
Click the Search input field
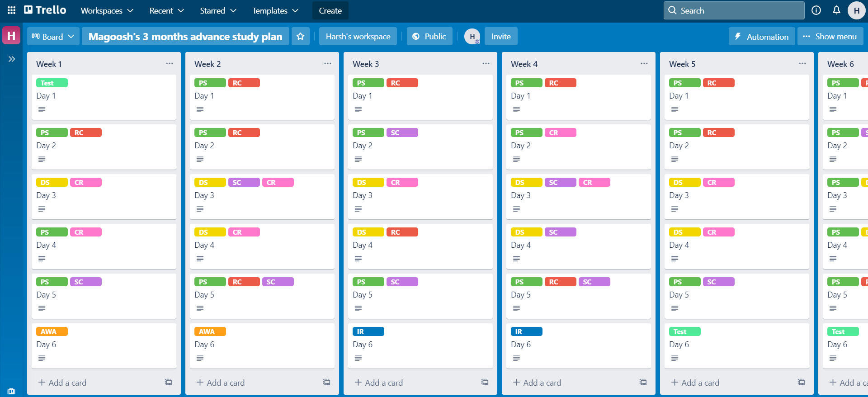coord(734,10)
